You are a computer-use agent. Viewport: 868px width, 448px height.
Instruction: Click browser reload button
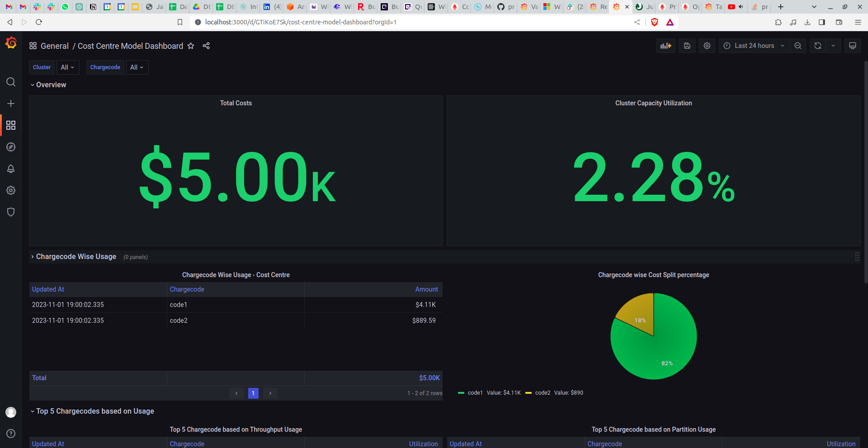[39, 22]
